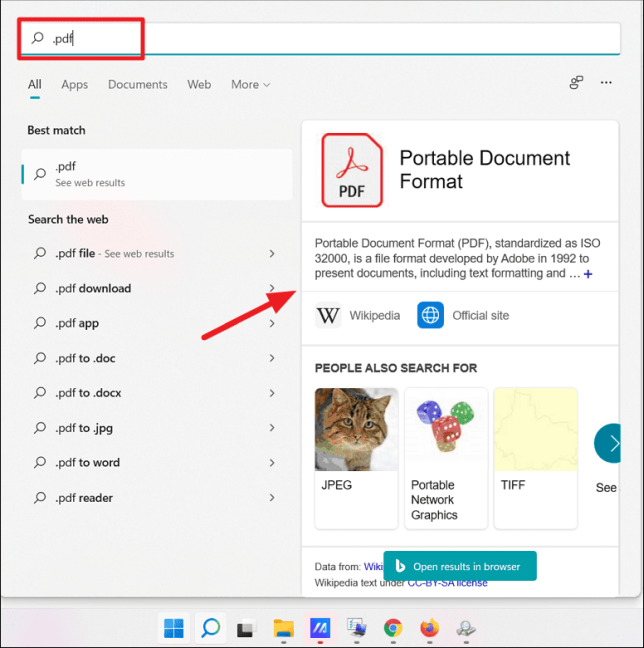The width and height of the screenshot is (644, 648).
Task: Select the .pdf best match result
Action: click(x=157, y=174)
